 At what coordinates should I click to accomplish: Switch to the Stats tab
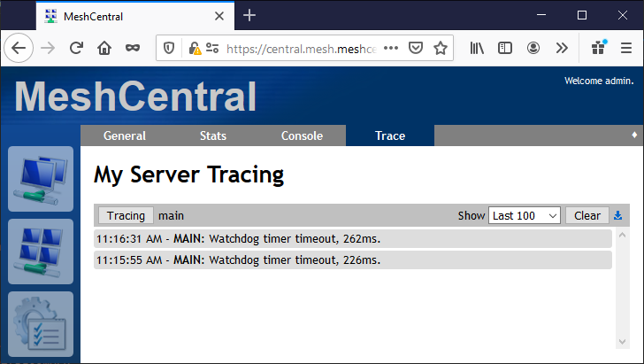pos(212,136)
